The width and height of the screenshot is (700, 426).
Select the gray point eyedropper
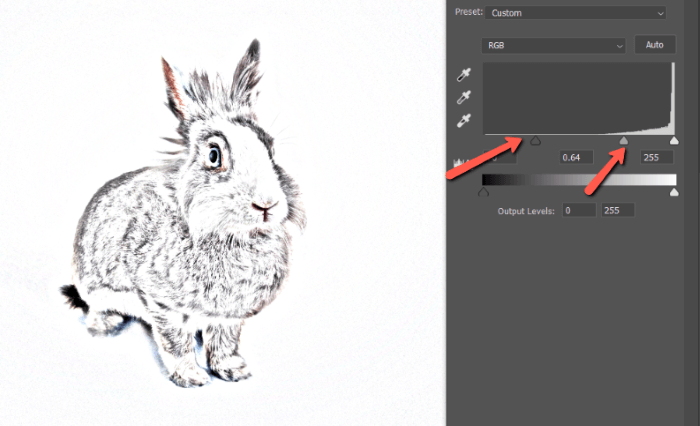tap(463, 98)
